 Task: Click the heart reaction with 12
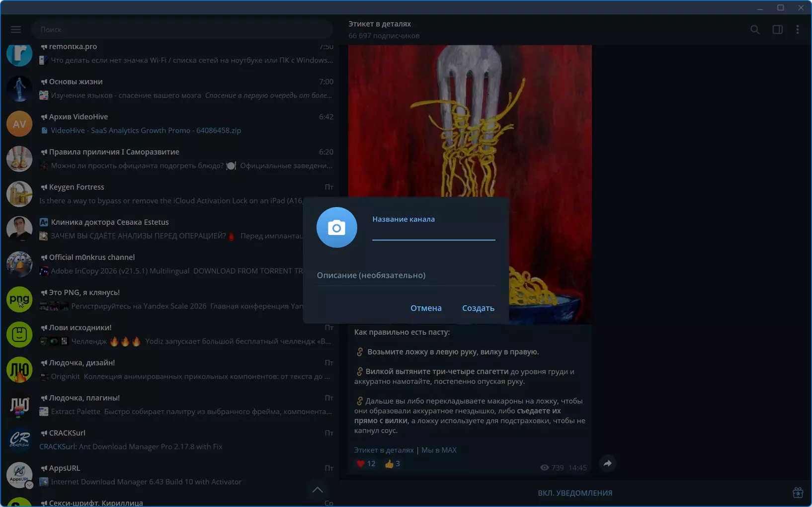click(366, 464)
